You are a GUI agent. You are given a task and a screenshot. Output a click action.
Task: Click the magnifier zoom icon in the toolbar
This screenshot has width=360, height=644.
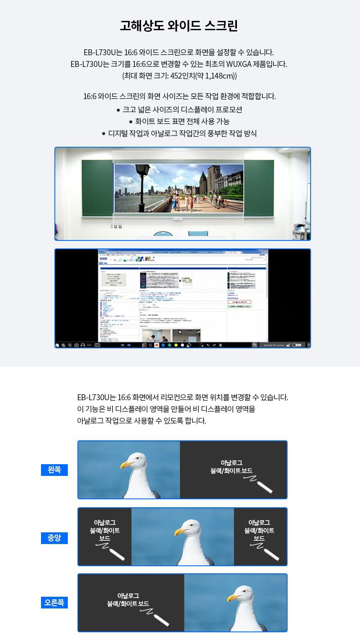pyautogui.click(x=70, y=345)
